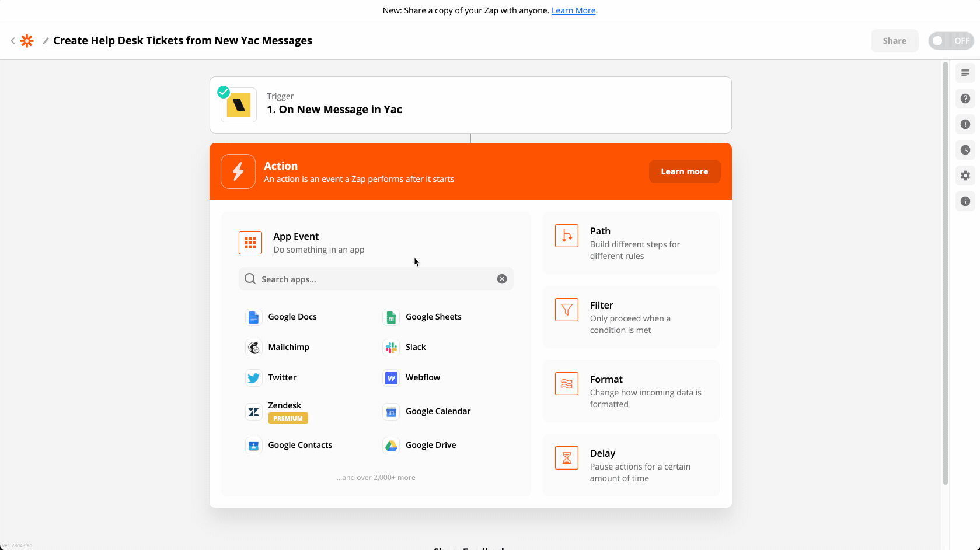Click the Search apps input field
Screen dimensions: 980x550
coord(376,279)
